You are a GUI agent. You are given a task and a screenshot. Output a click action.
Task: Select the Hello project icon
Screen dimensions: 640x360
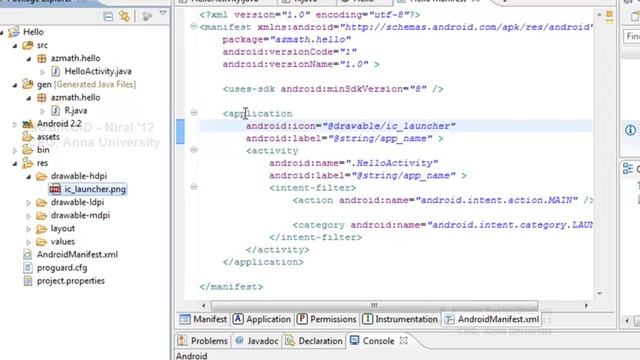click(x=14, y=32)
